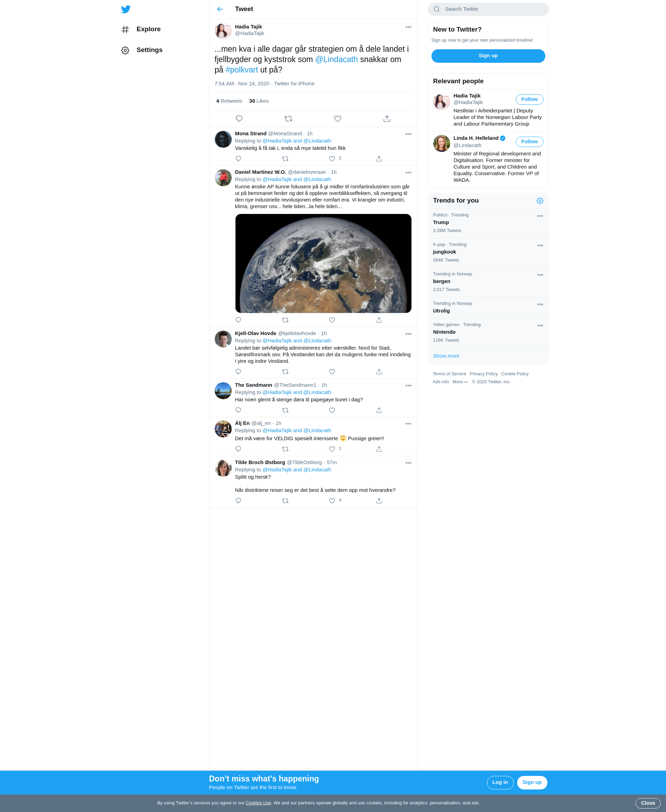Open more options on Kjell-Olav Hovde's reply
Screen dimensions: 666x812
pos(408,334)
